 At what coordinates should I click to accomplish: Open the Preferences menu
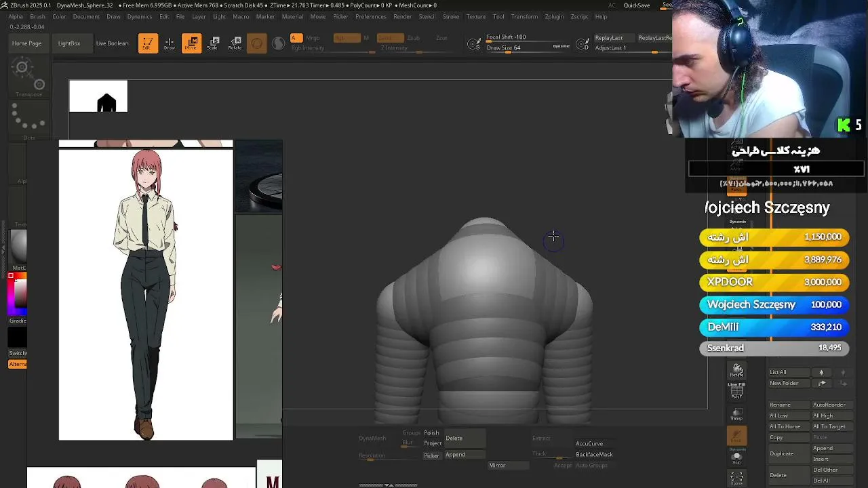pyautogui.click(x=371, y=16)
